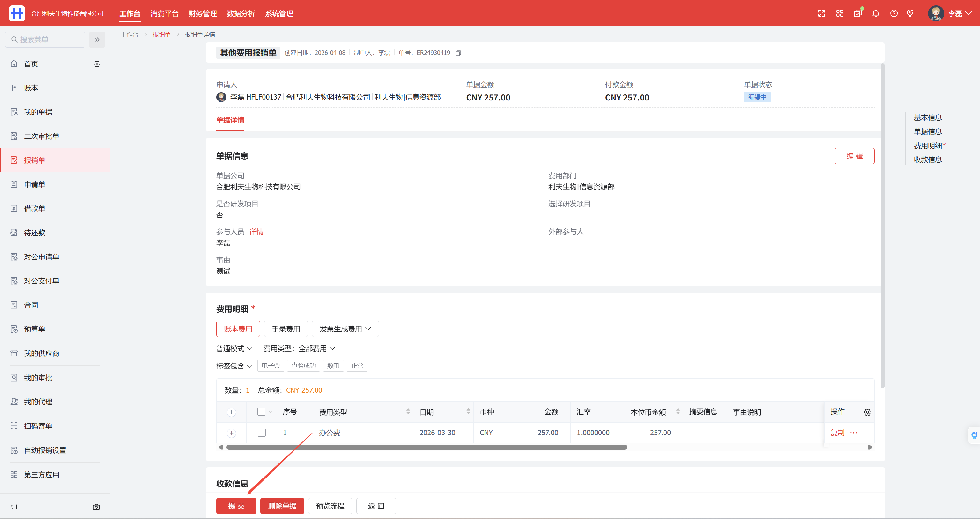The width and height of the screenshot is (980, 519).
Task: Open 我的单据 in sidebar menu
Action: point(38,112)
